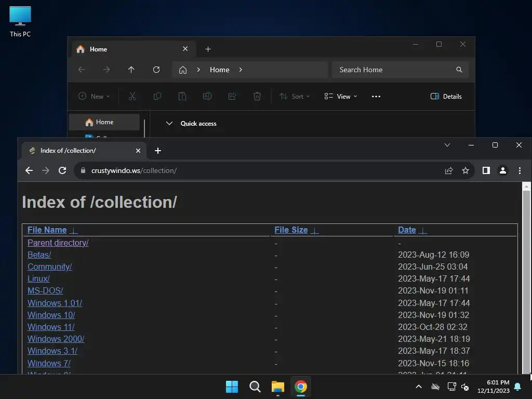Go forward in Chrome browser
This screenshot has width=532, height=399.
pyautogui.click(x=46, y=170)
